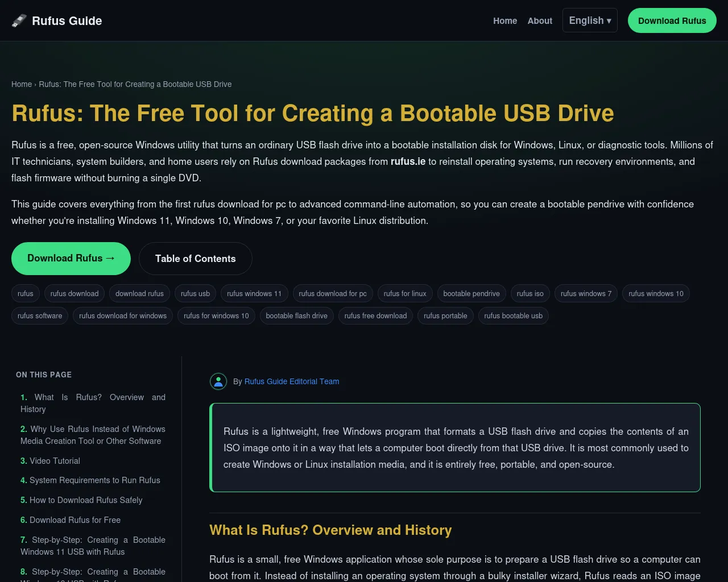
Task: Click the breadcrumb text 'Rufus: The Free Tool for Creating a Bootable USB Drive'
Action: click(135, 84)
